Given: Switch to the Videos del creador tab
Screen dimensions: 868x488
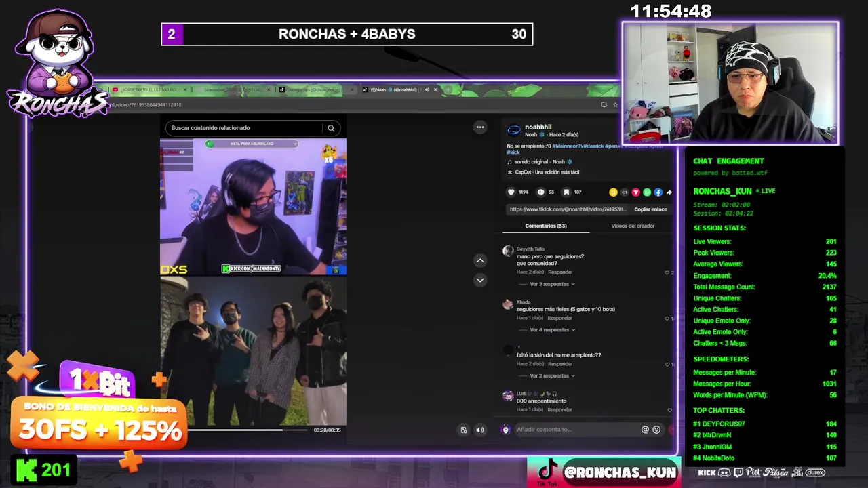Looking at the screenshot, I should tap(633, 226).
